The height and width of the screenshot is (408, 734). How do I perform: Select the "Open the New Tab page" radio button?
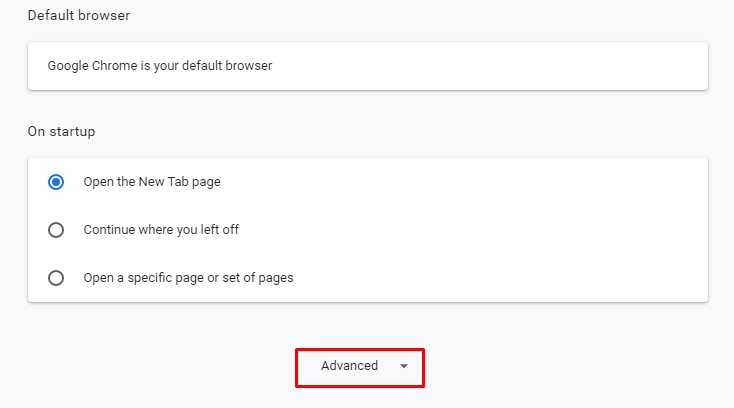coord(56,182)
